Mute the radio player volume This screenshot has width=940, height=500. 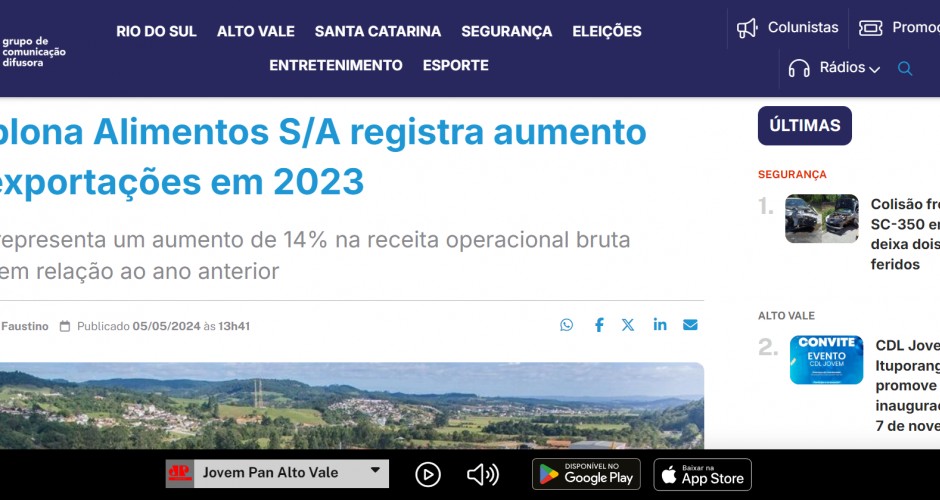point(483,475)
